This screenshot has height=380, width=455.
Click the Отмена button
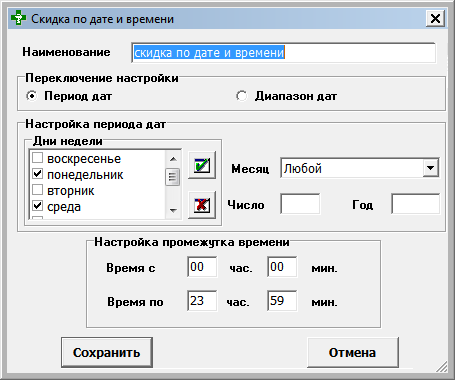(x=353, y=352)
